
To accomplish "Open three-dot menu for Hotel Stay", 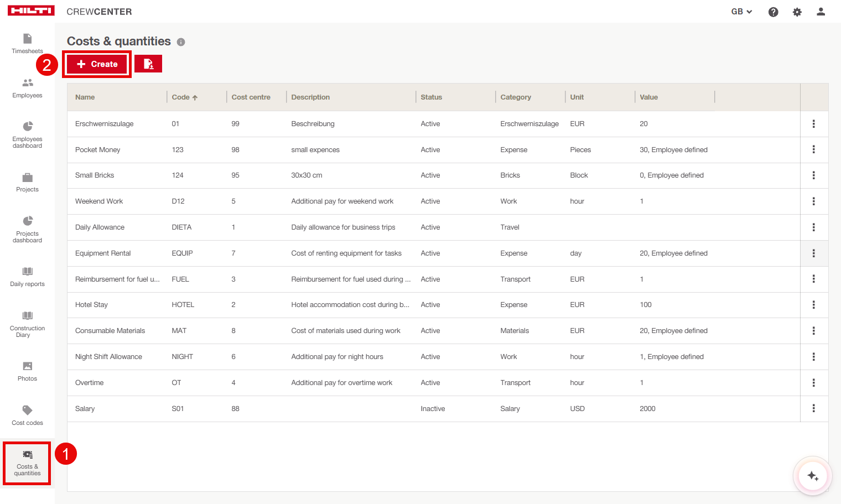I will click(x=813, y=305).
